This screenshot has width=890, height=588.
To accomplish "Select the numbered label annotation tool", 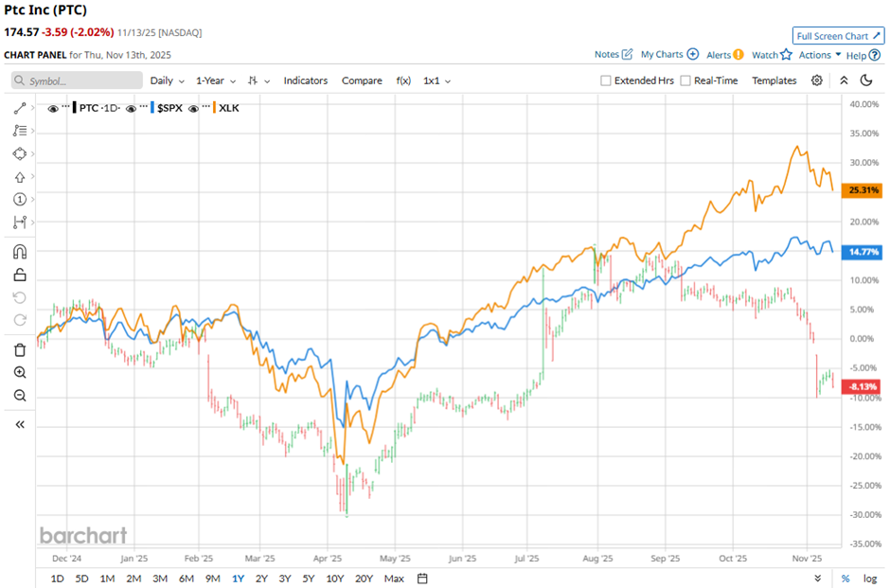I will [20, 199].
